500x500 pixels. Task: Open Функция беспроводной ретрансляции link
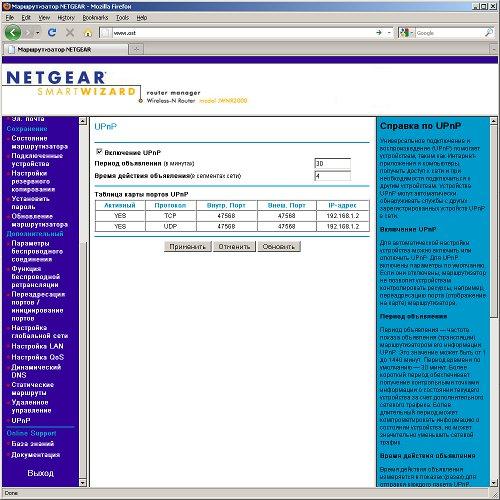(x=36, y=277)
